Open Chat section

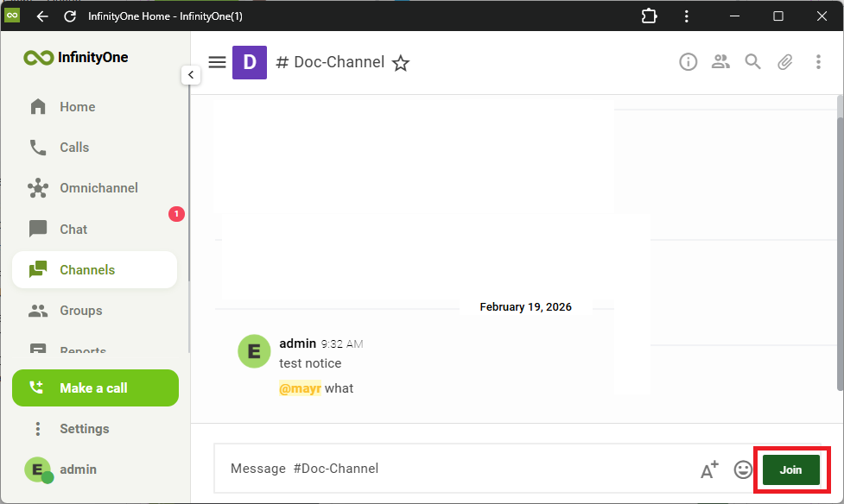coord(95,230)
